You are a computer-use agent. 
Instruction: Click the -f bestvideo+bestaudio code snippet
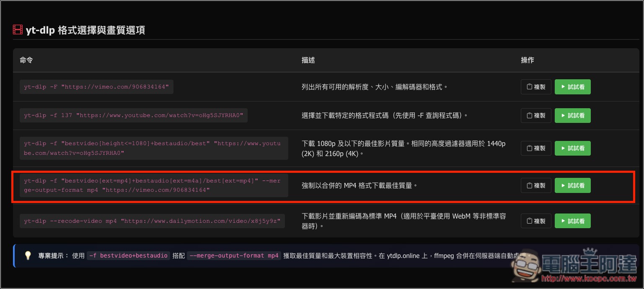click(129, 255)
